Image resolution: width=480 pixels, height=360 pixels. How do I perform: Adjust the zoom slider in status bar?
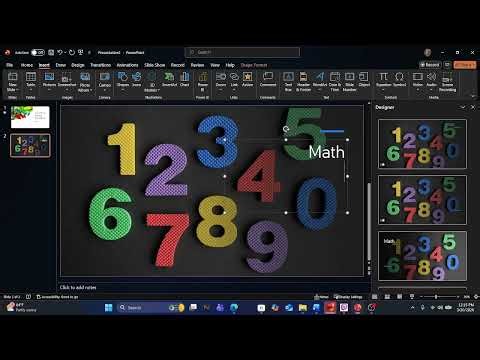(436, 296)
